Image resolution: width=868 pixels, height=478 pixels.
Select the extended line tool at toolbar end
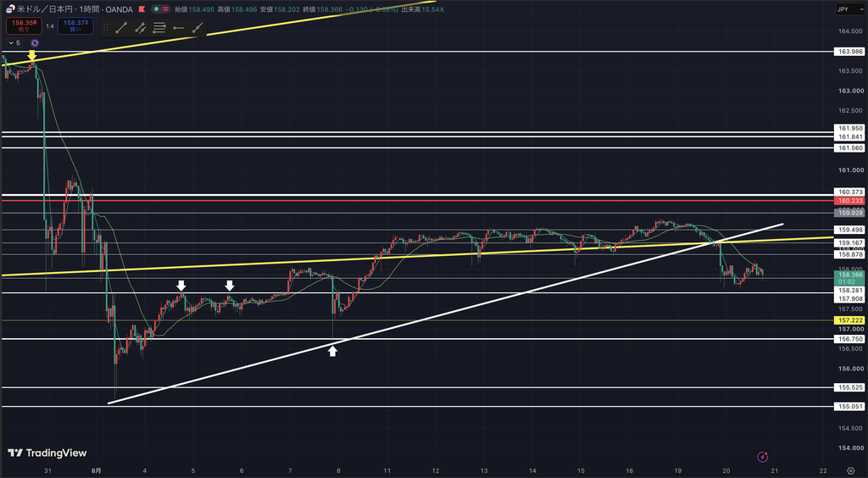coord(197,27)
